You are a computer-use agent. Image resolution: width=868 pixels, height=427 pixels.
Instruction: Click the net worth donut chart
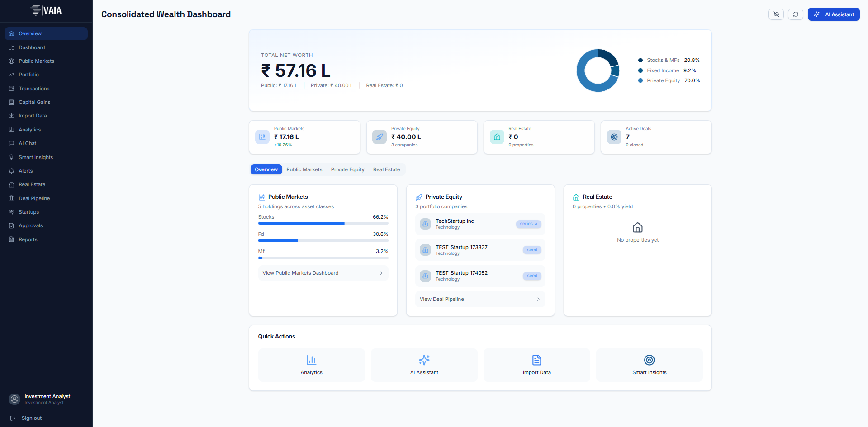(x=598, y=70)
